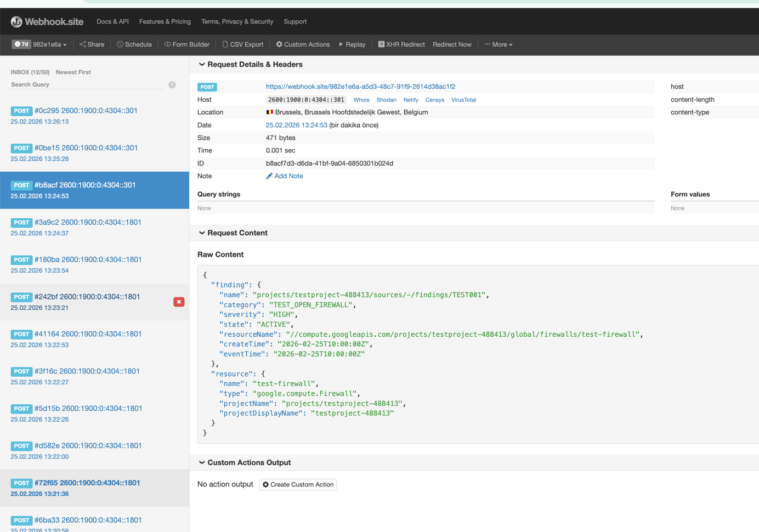Viewport: 759px width, 532px height.
Task: Go to Features & Pricing page
Action: [x=165, y=22]
